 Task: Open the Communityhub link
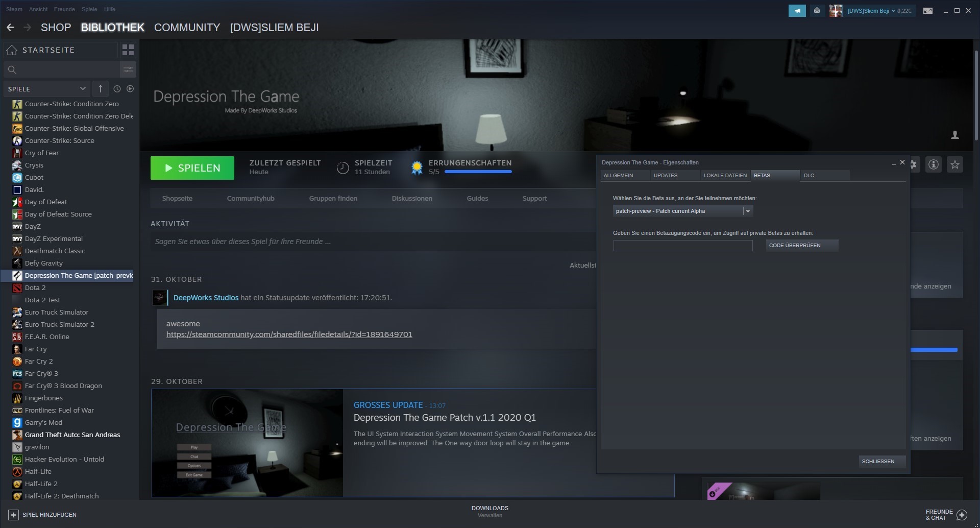coord(251,198)
